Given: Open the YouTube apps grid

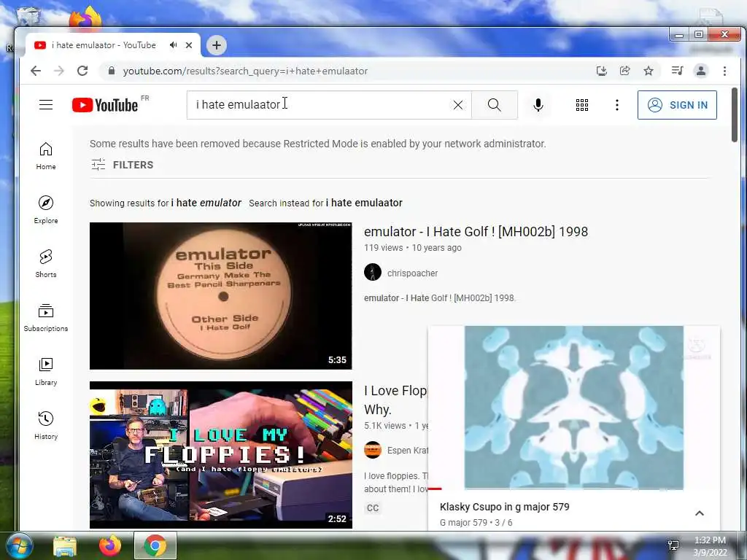Looking at the screenshot, I should pos(581,105).
